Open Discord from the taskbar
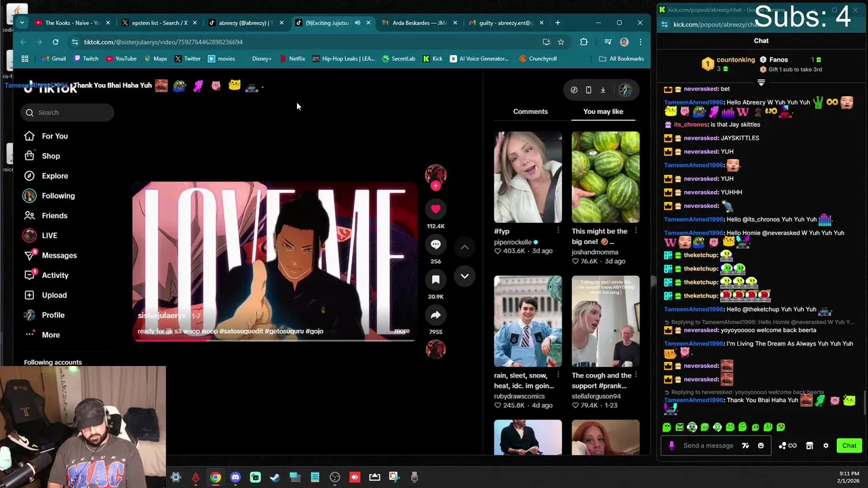 [235, 477]
